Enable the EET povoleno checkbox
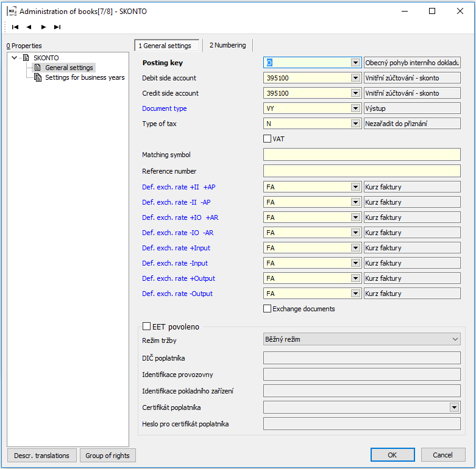Screen dimensions: 476x469 [146, 327]
